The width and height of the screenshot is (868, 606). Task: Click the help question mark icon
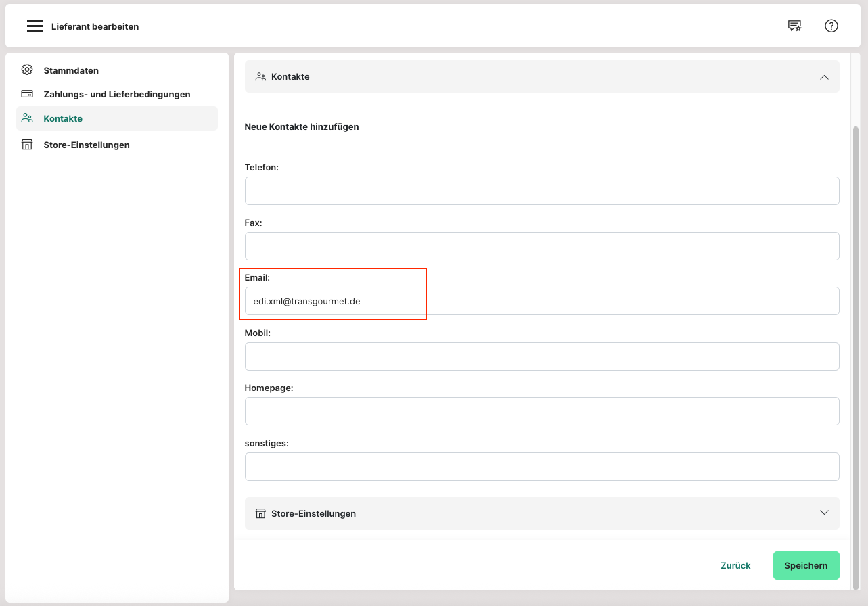pyautogui.click(x=831, y=26)
